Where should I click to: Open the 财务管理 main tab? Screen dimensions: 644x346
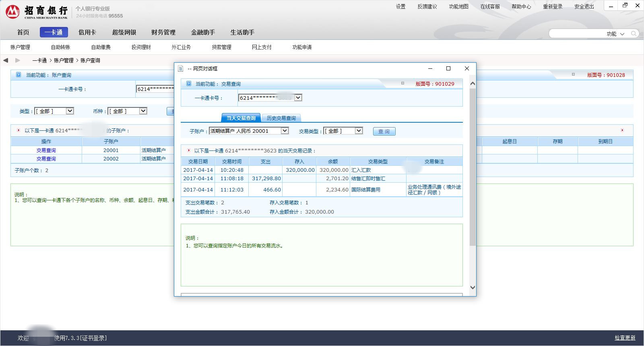pos(163,32)
